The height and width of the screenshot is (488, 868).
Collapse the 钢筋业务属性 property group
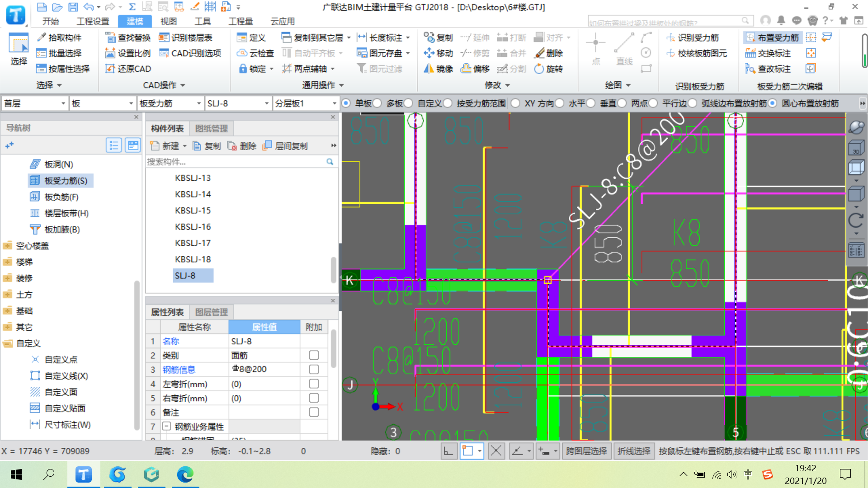(x=166, y=427)
